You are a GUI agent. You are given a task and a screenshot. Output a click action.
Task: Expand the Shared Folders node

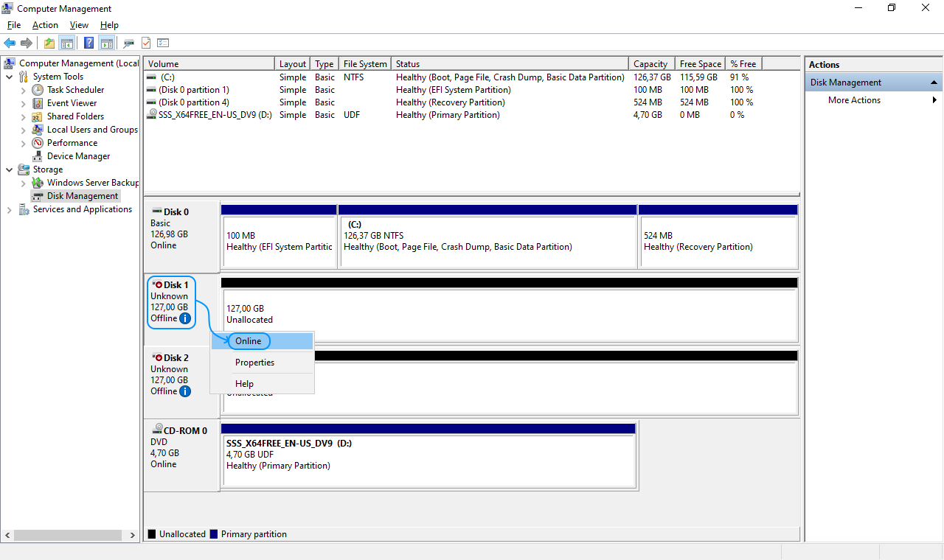24,116
